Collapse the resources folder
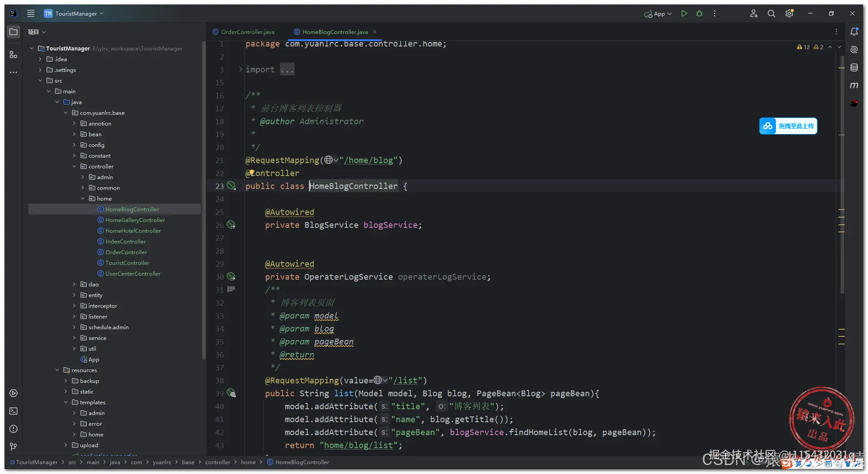The image size is (868, 474). 57,370
